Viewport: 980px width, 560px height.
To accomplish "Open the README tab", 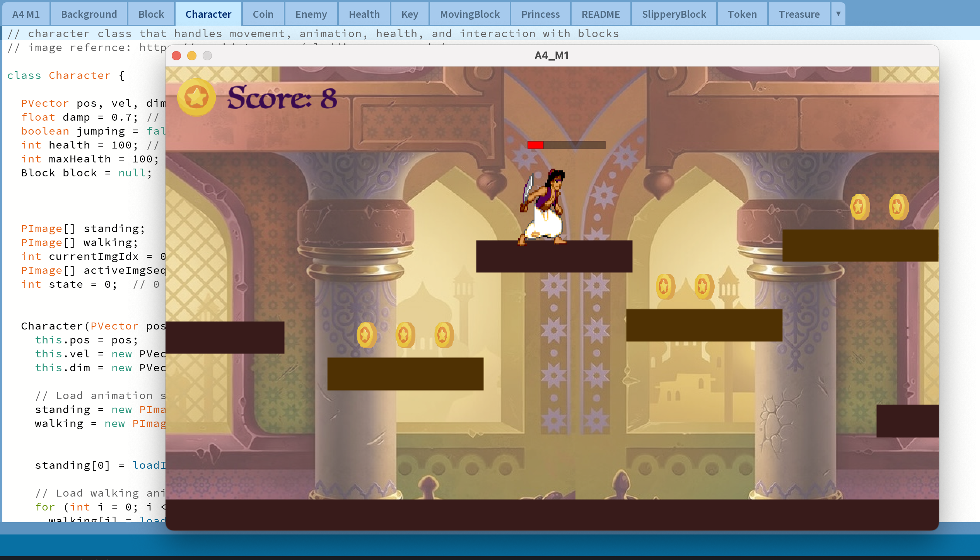I will tap(601, 14).
